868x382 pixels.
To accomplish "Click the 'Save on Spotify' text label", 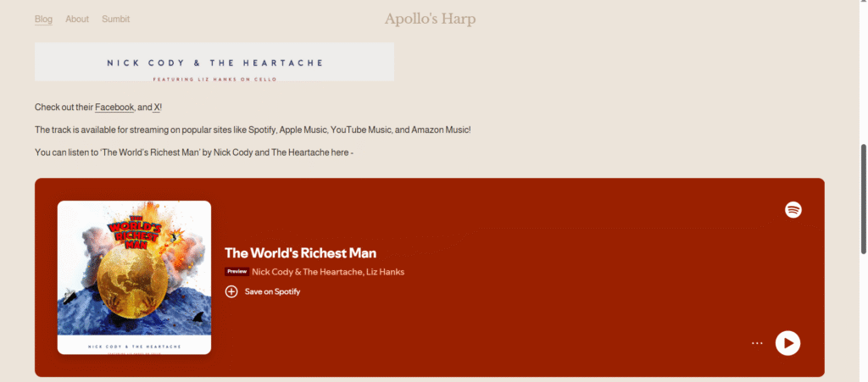I will [272, 291].
